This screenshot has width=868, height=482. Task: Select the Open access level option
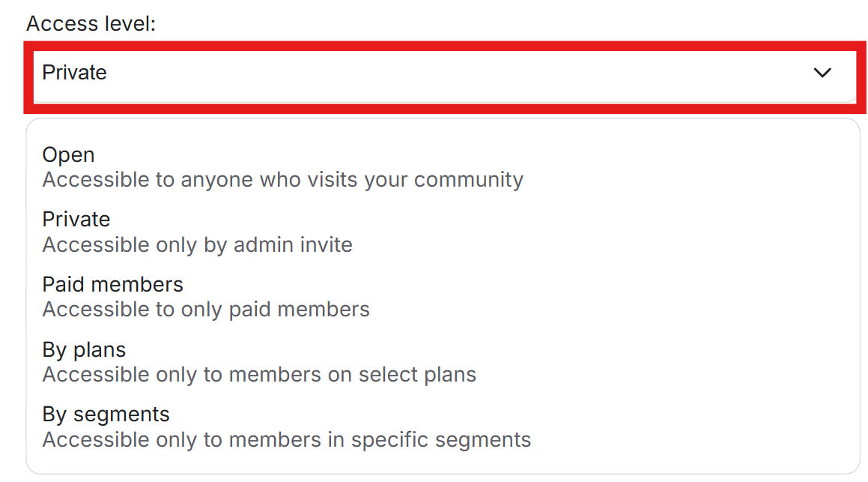coord(69,155)
